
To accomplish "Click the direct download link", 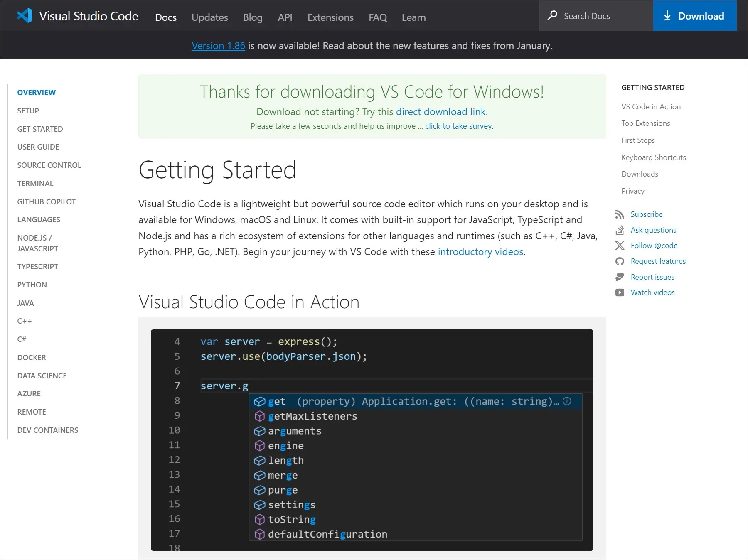I will point(441,112).
